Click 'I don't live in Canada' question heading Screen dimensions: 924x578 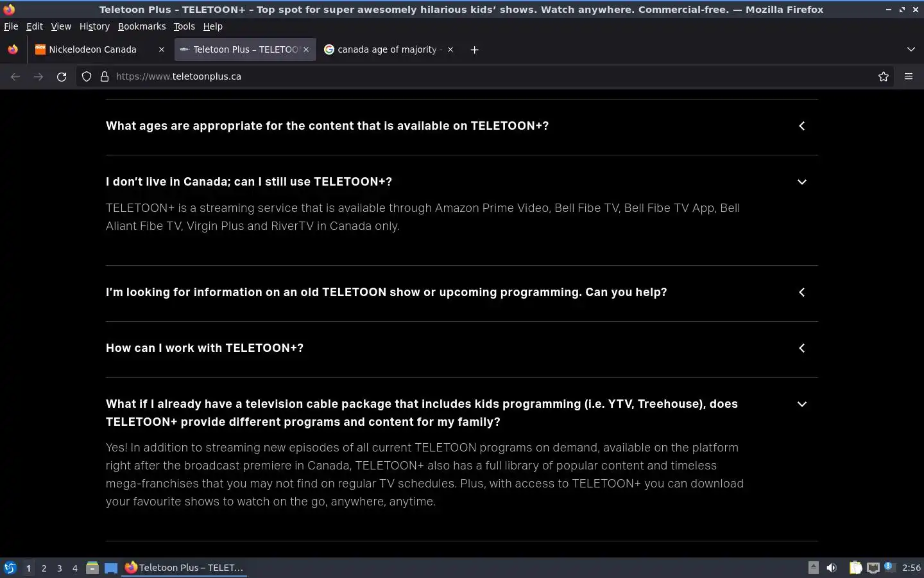(x=249, y=182)
